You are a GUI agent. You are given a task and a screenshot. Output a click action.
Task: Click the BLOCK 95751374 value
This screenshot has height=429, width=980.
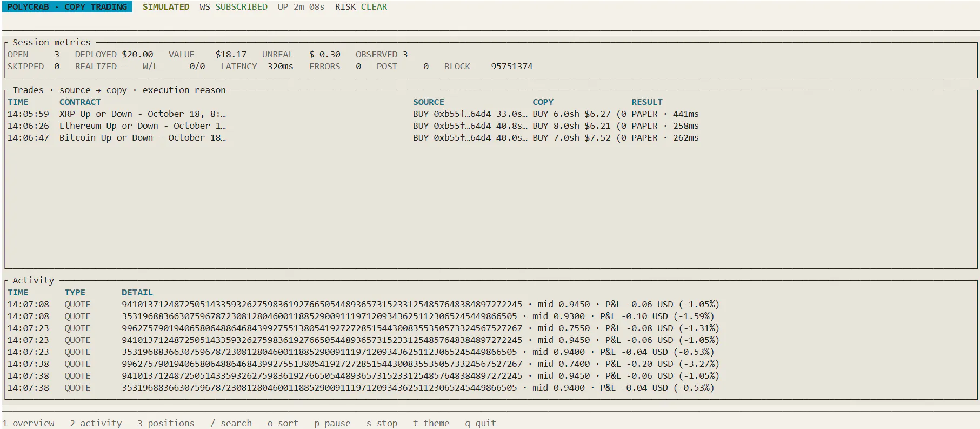488,67
